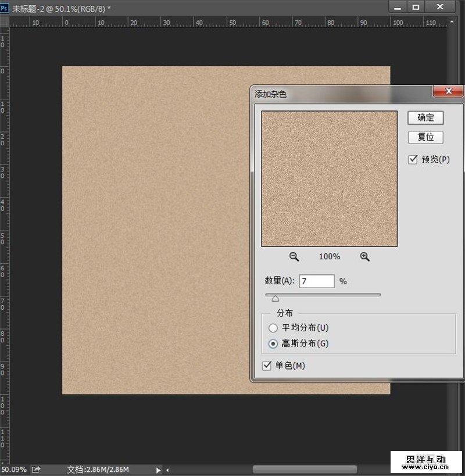The width and height of the screenshot is (465, 476).
Task: Toggle the 预览(P) preview checkbox
Action: click(413, 159)
